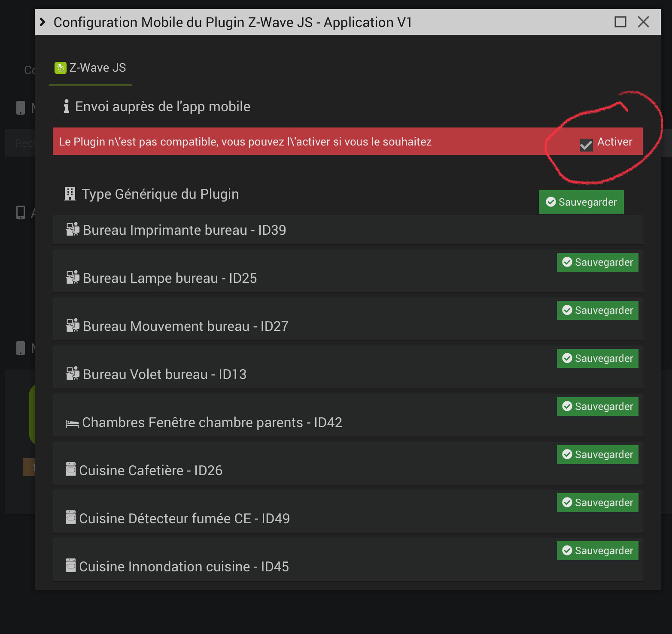Image resolution: width=672 pixels, height=634 pixels.
Task: Click Sauvegarder for Type Générique du Plugin
Action: click(x=581, y=202)
